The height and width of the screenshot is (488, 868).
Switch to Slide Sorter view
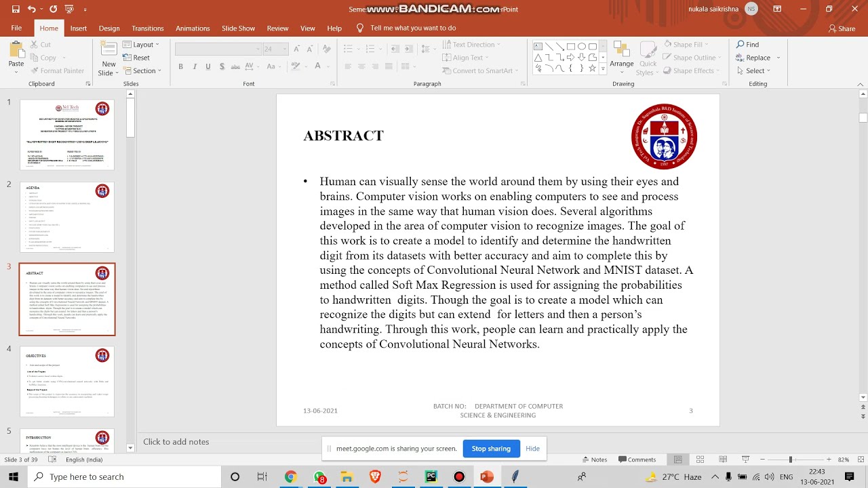tap(701, 460)
